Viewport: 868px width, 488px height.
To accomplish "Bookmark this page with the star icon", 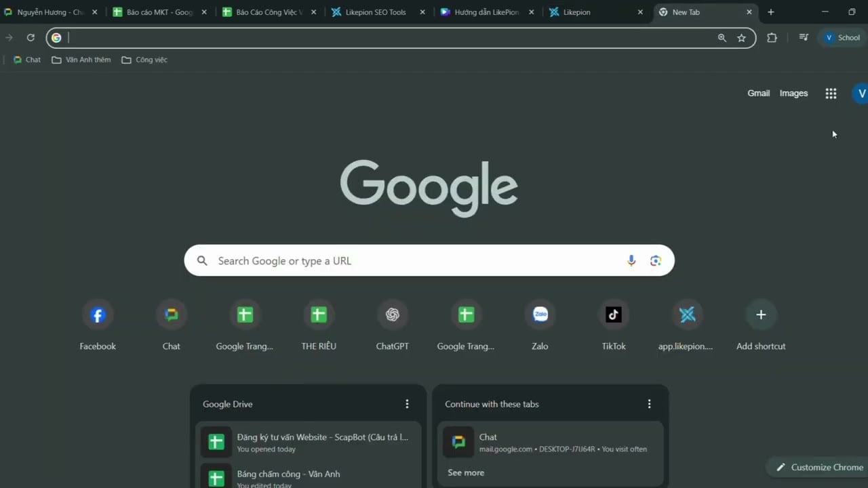I will [x=742, y=37].
